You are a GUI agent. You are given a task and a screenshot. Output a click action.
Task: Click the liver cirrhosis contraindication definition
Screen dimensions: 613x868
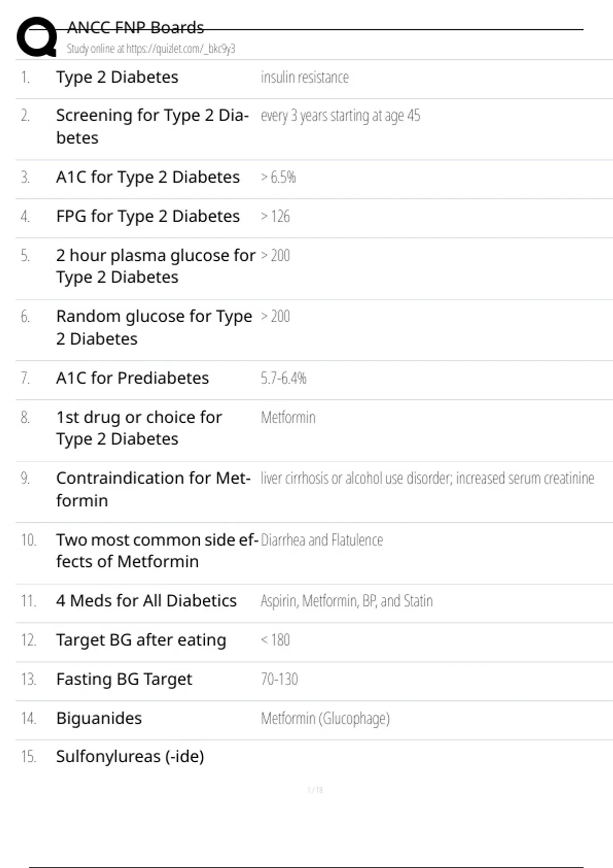[x=427, y=478]
